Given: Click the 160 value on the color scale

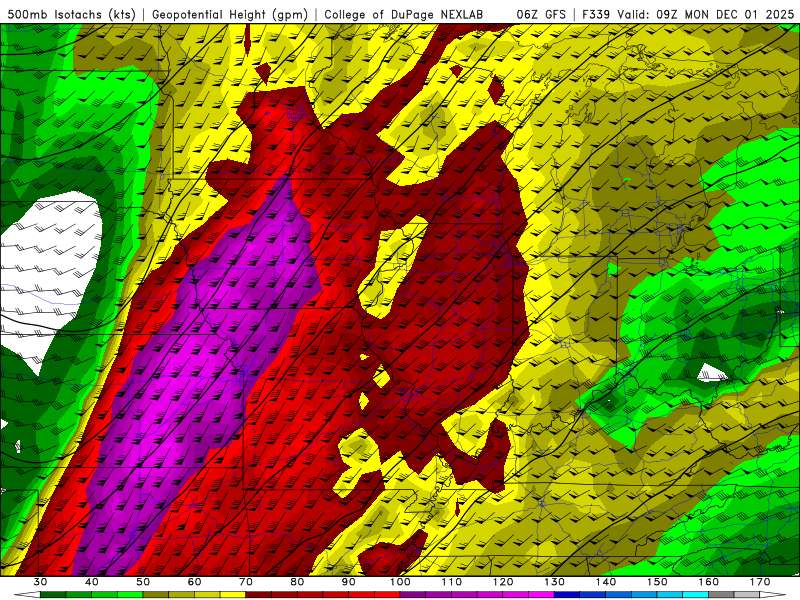Looking at the screenshot, I should (x=709, y=582).
